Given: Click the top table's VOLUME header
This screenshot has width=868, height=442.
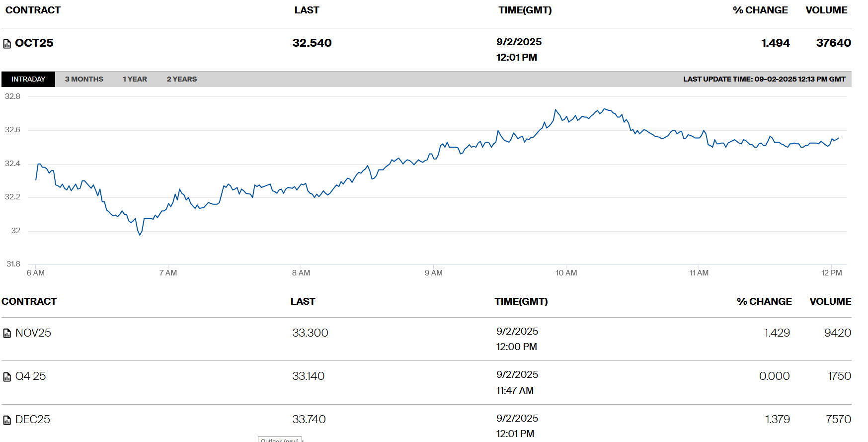Looking at the screenshot, I should click(x=826, y=10).
